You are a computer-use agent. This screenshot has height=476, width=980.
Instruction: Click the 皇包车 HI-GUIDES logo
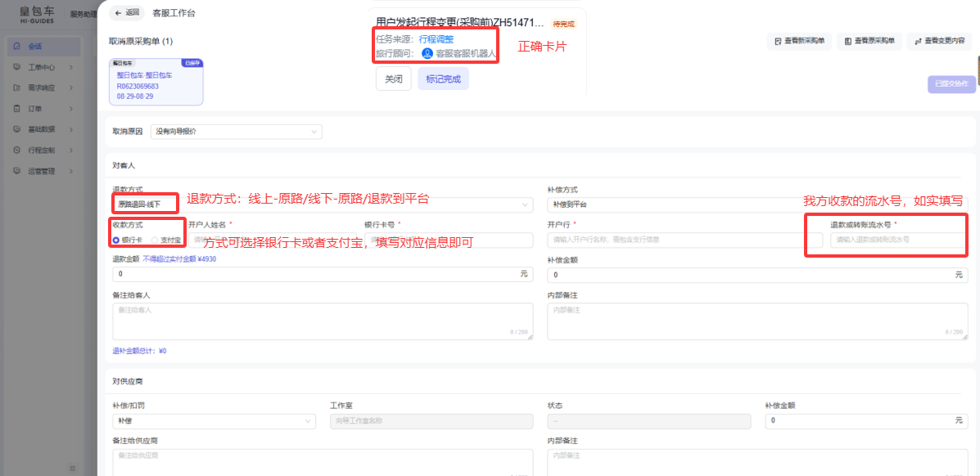[36, 14]
